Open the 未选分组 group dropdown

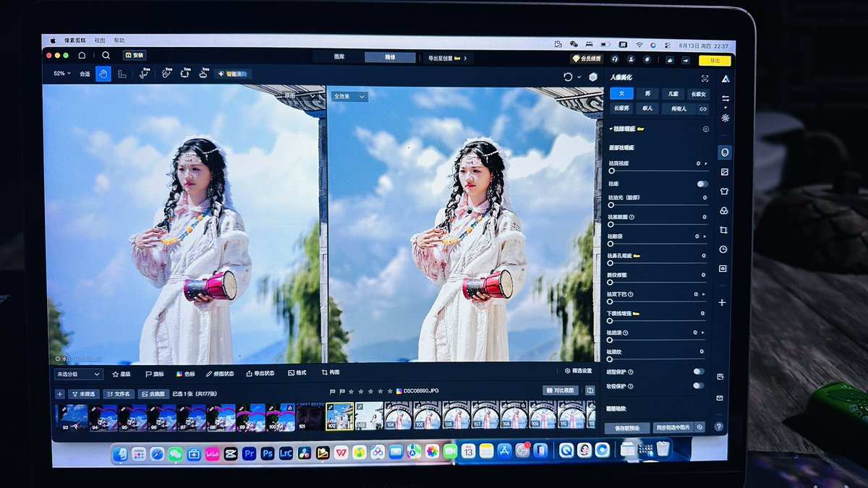[x=79, y=374]
